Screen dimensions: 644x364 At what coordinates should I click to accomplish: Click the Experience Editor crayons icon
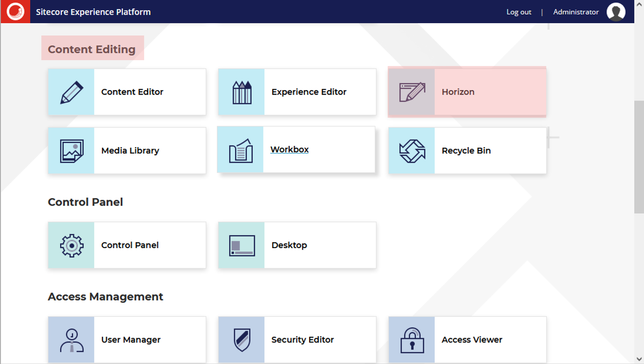[x=241, y=92]
